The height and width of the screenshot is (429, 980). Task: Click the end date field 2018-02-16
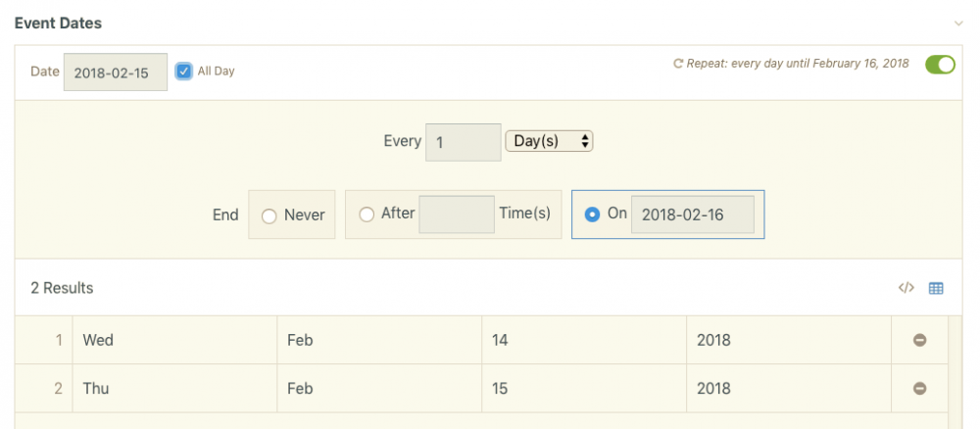692,214
